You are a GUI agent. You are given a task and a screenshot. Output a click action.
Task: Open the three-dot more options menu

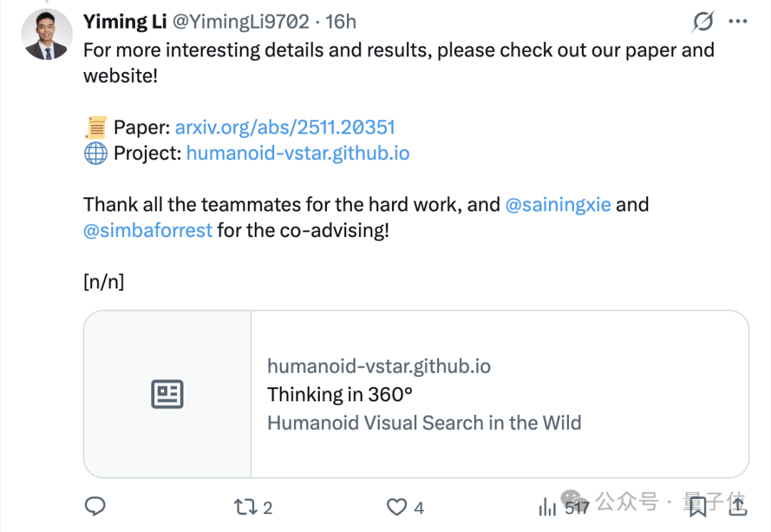point(737,22)
